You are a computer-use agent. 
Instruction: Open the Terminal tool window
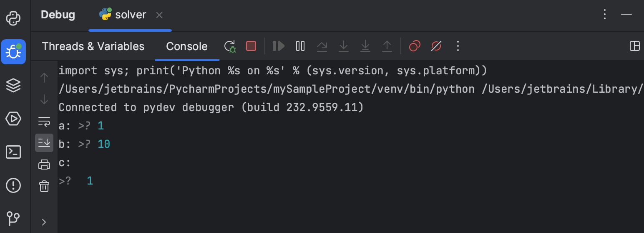click(x=13, y=152)
